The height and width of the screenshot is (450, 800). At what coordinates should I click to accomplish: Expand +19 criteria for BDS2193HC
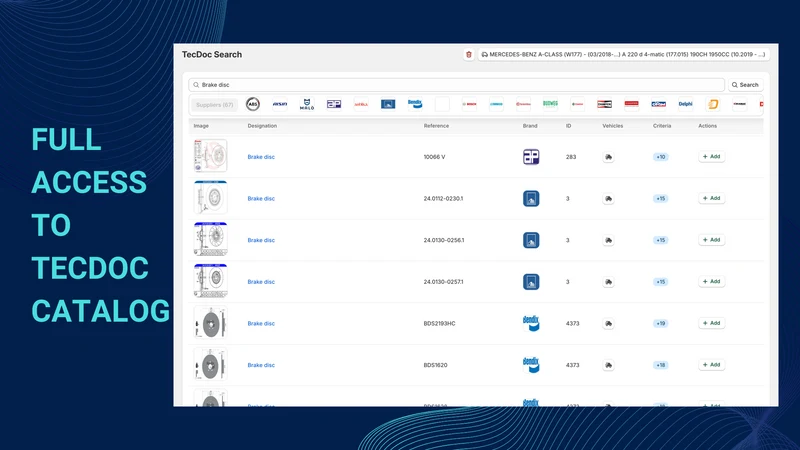(x=661, y=323)
